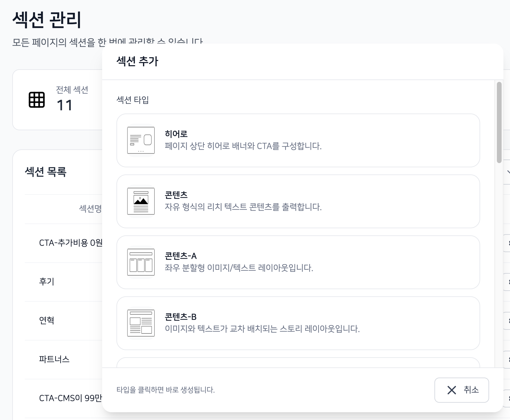Click the image placeholder icon on 콘텐츠 card
This screenshot has width=510, height=420.
pos(141,202)
